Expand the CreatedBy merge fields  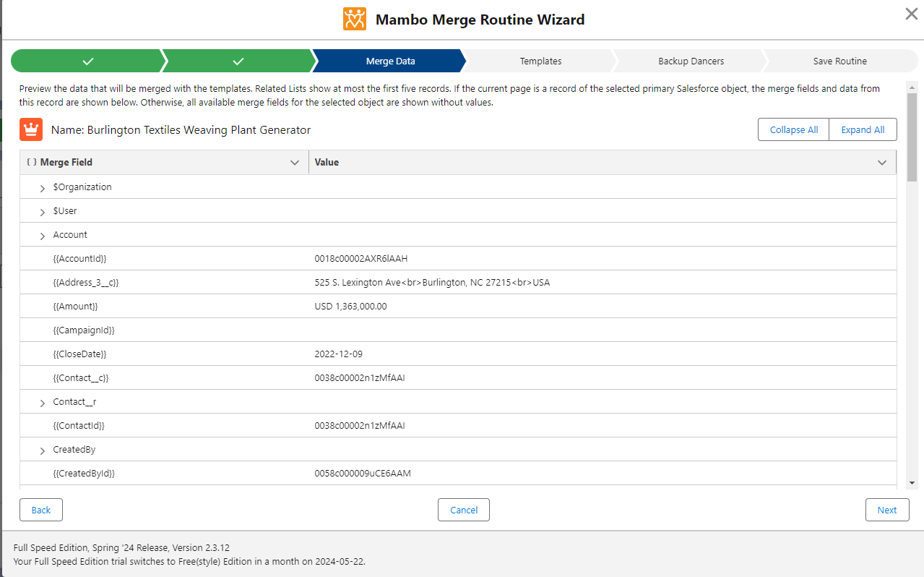[42, 449]
